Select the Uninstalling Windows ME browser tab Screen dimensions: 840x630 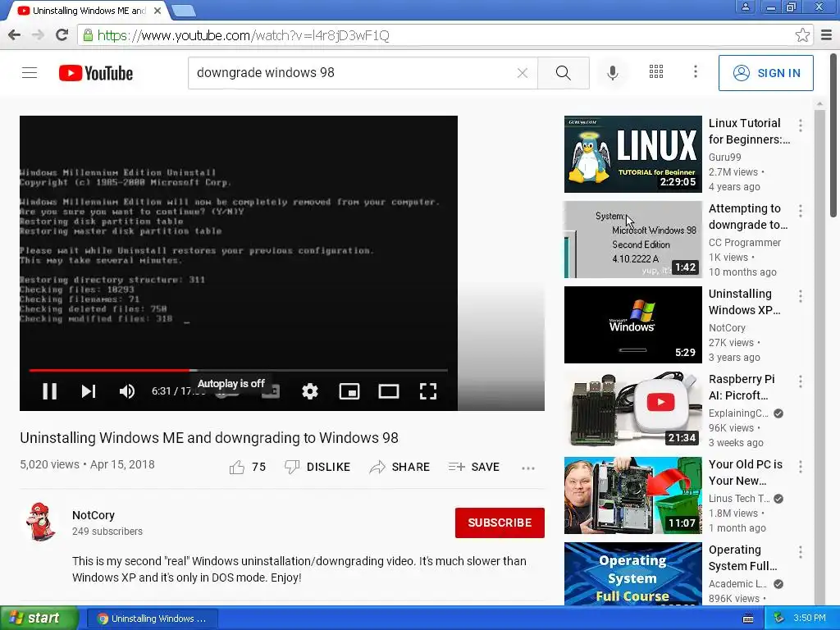click(x=89, y=11)
